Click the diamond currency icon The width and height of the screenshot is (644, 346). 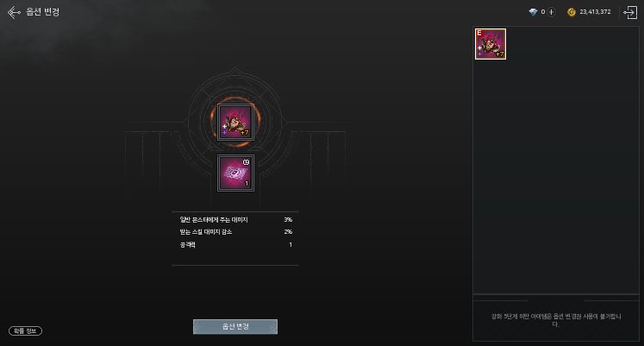coord(533,12)
